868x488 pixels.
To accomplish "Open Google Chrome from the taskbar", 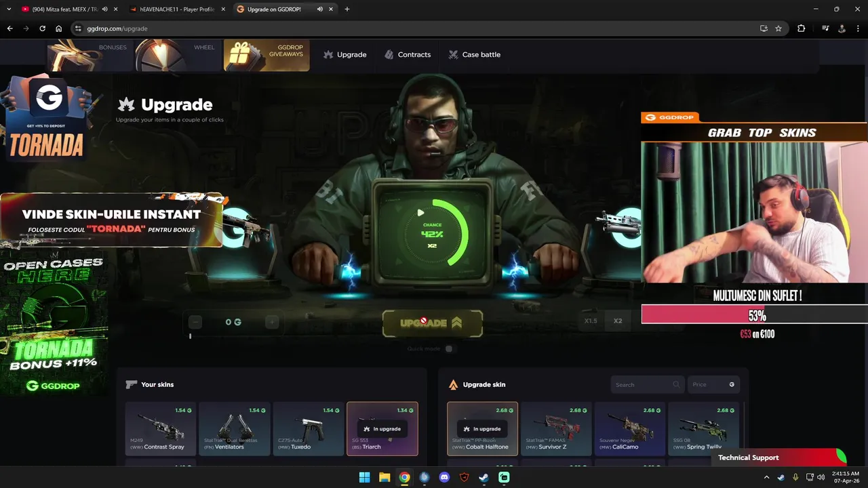I will click(404, 477).
